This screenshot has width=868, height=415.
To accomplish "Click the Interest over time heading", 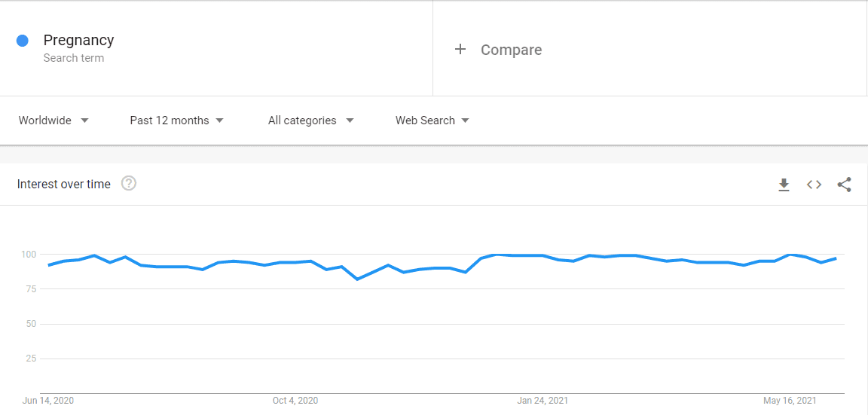I will point(63,184).
